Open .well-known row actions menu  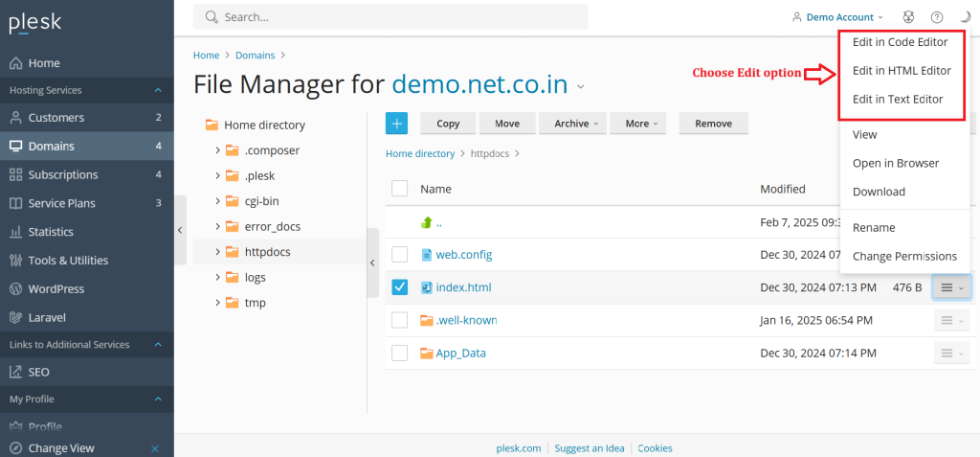pyautogui.click(x=952, y=320)
